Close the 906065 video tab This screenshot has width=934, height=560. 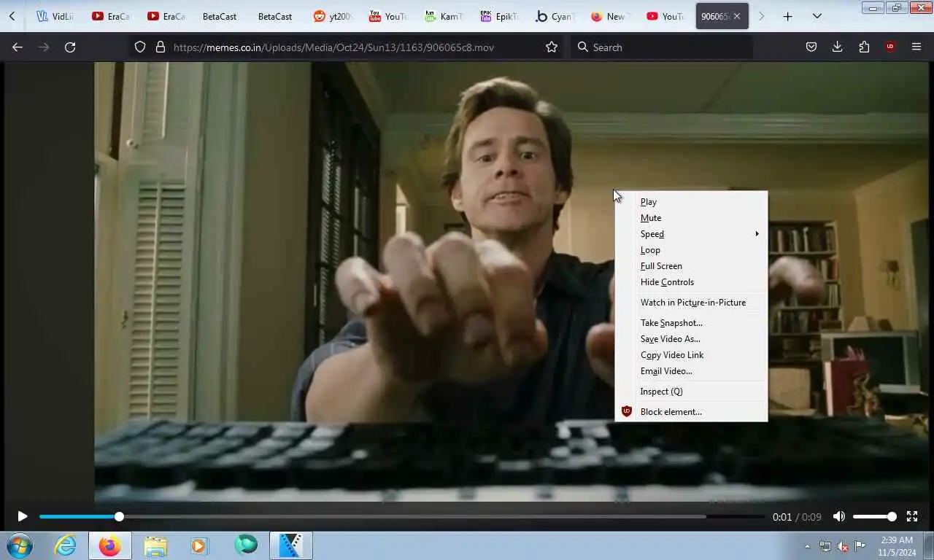click(737, 16)
